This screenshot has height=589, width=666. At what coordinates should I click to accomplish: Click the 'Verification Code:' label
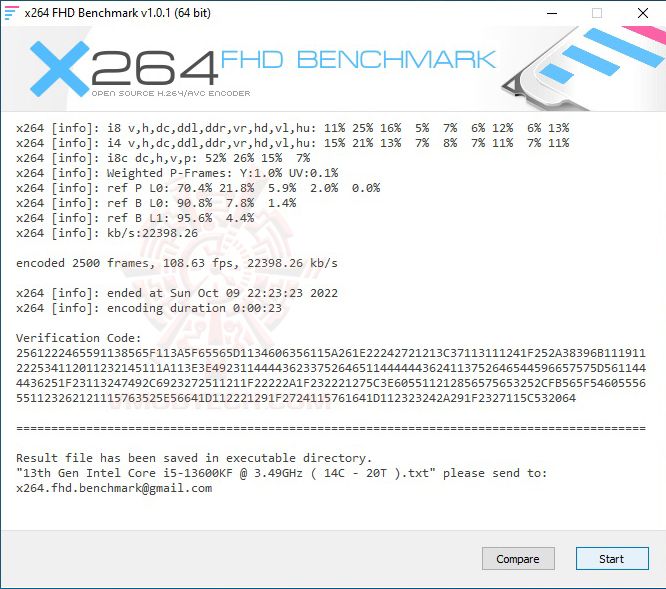pyautogui.click(x=79, y=338)
